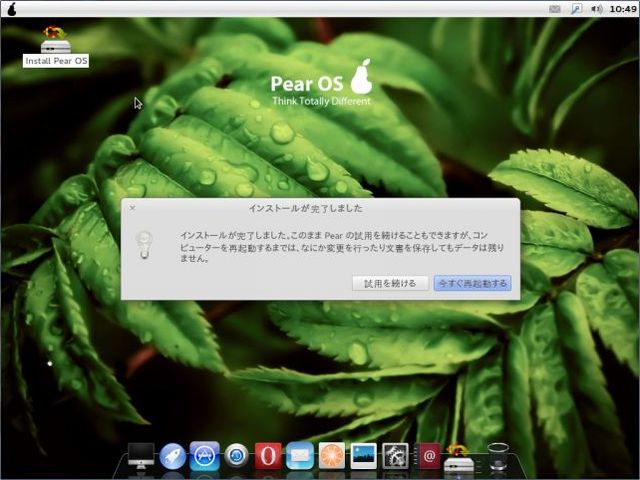
Task: Click the 試用を続ける button
Action: 391,284
